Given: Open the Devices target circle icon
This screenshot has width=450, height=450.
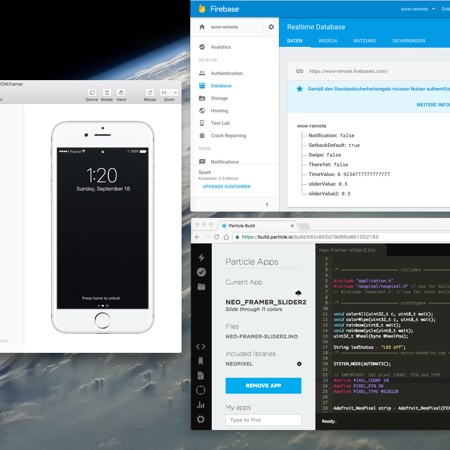Looking at the screenshot, I should 201,390.
